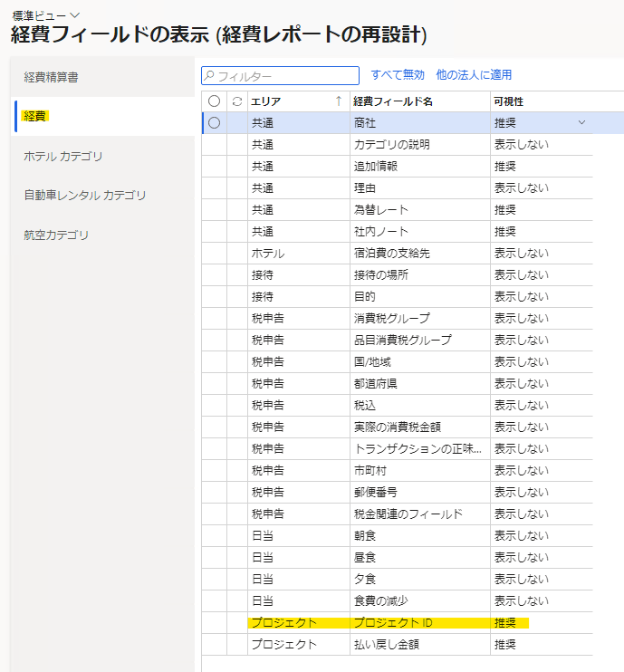The image size is (624, 672).
Task: Expand the 可視性 dropdown for 商社 row
Action: click(581, 122)
